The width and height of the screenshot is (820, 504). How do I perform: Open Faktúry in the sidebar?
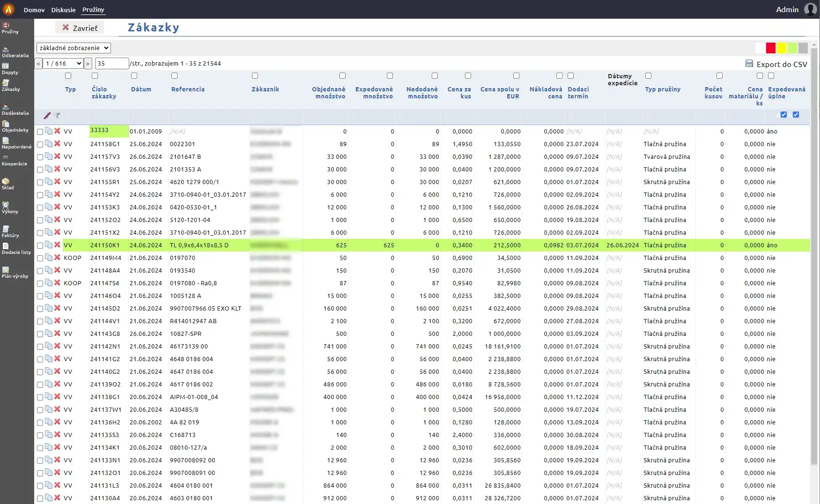pyautogui.click(x=10, y=232)
